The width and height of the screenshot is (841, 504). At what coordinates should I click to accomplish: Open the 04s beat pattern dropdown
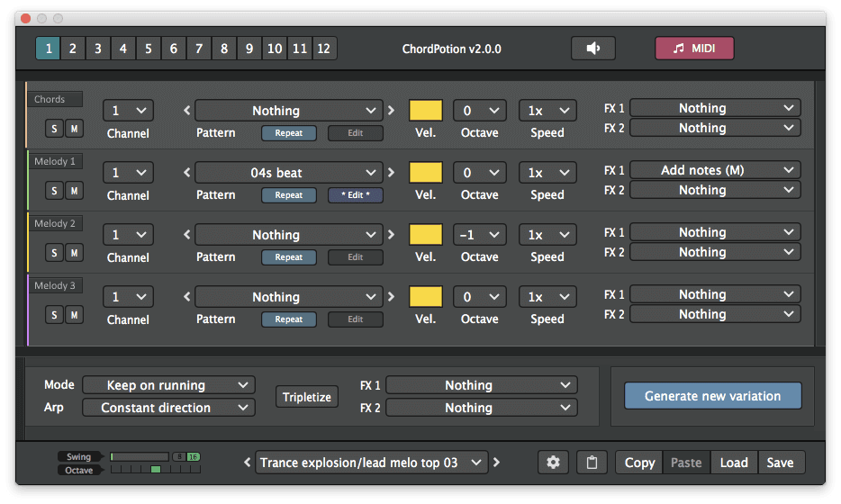point(289,173)
